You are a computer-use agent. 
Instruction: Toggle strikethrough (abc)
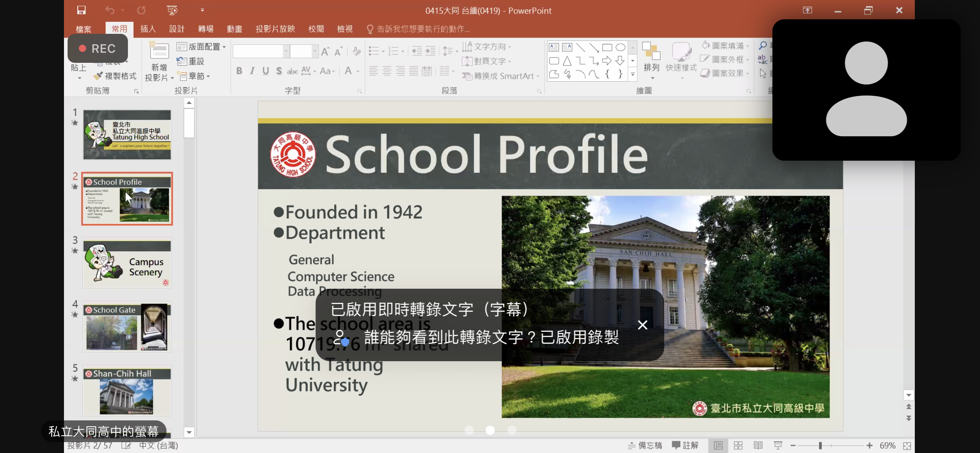pos(292,71)
